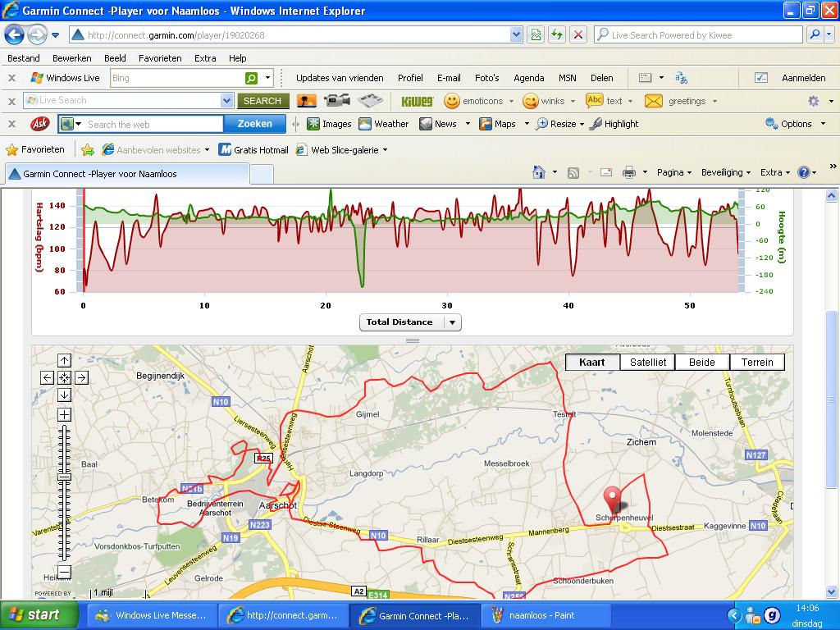Click the address bar URL field
The width and height of the screenshot is (840, 630).
tap(297, 35)
